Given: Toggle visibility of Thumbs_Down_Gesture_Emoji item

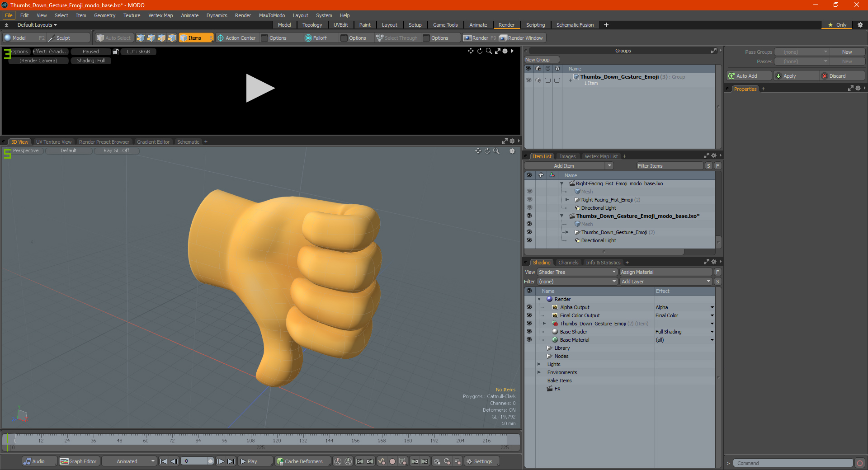Looking at the screenshot, I should [x=529, y=232].
